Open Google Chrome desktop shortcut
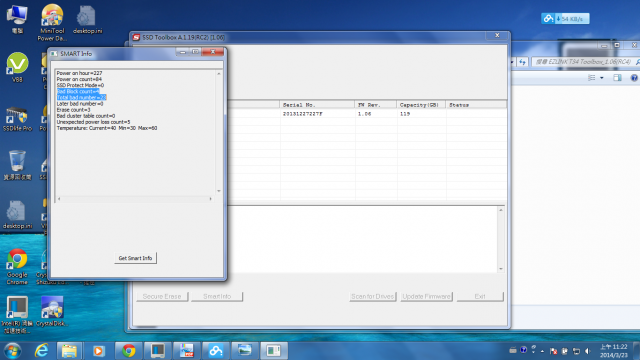The height and width of the screenshot is (360, 640). (x=17, y=267)
